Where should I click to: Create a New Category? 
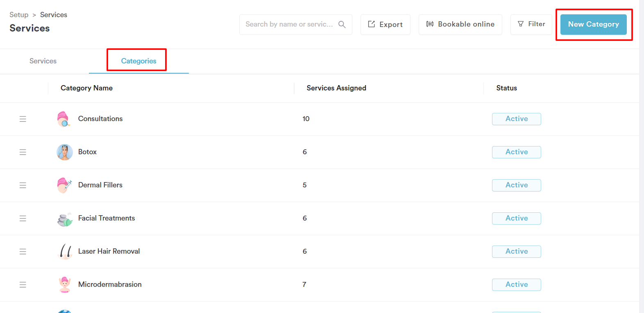(593, 25)
